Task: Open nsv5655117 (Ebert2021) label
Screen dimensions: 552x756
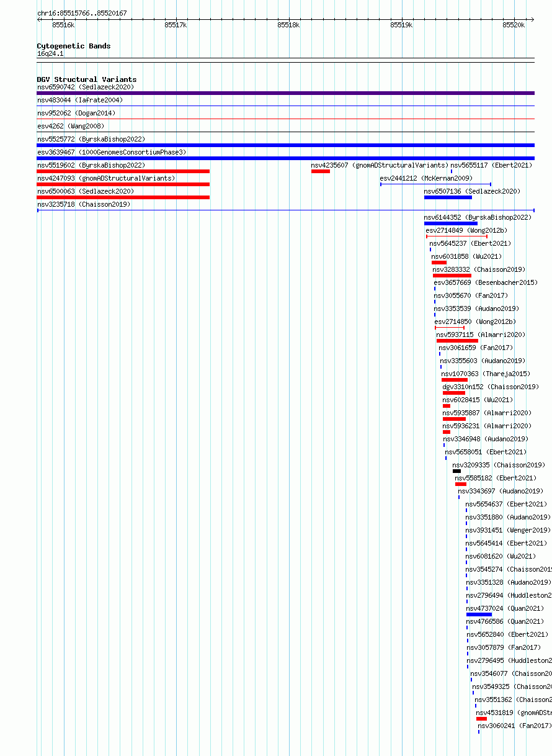Action: pyautogui.click(x=491, y=165)
